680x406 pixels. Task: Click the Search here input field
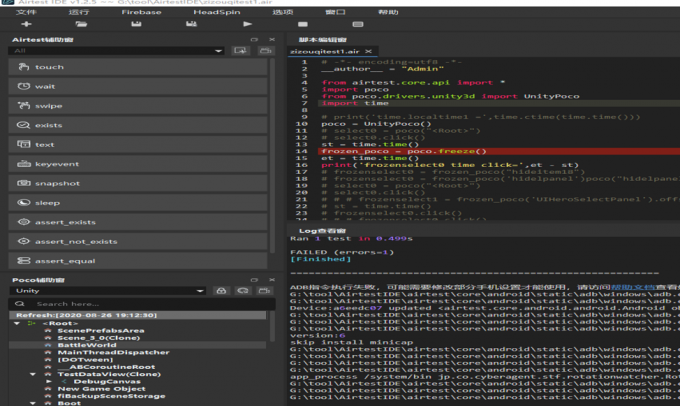click(142, 304)
